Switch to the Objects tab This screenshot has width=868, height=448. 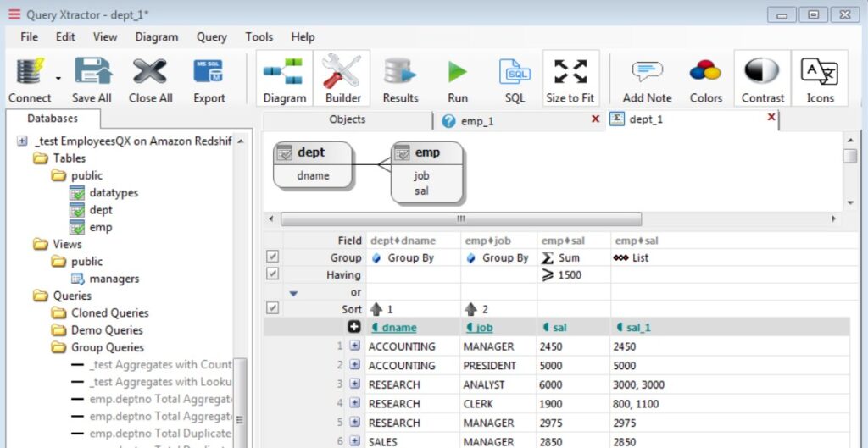pos(347,119)
